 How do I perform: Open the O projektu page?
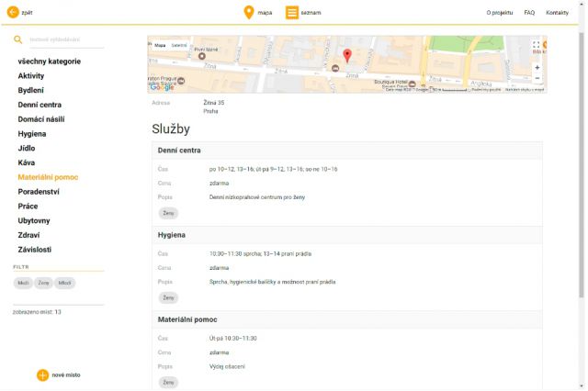[x=500, y=13]
